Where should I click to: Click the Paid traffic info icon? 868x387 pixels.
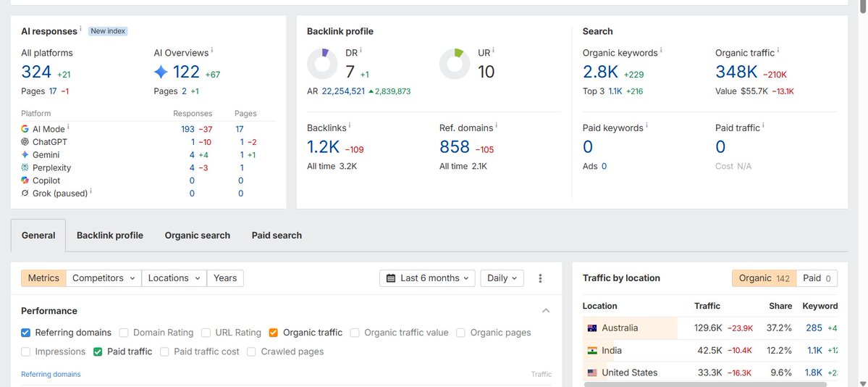click(x=763, y=125)
